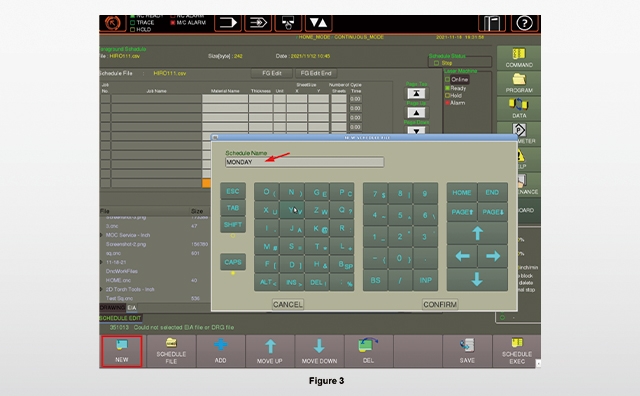Click the SHIFT key on keyboard
The image size is (640, 396).
coord(233,225)
